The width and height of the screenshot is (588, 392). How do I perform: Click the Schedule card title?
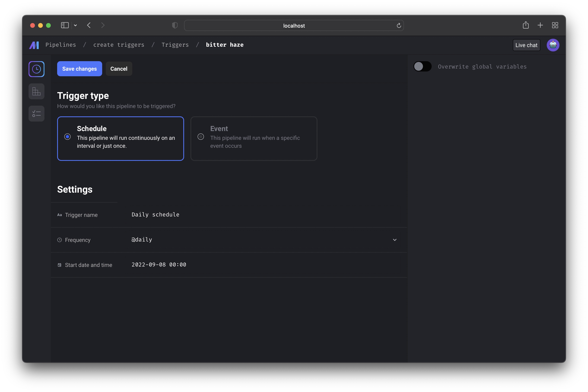coord(92,128)
